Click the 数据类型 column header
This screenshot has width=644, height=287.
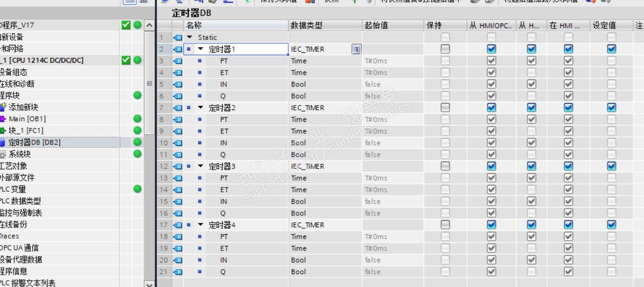click(326, 26)
